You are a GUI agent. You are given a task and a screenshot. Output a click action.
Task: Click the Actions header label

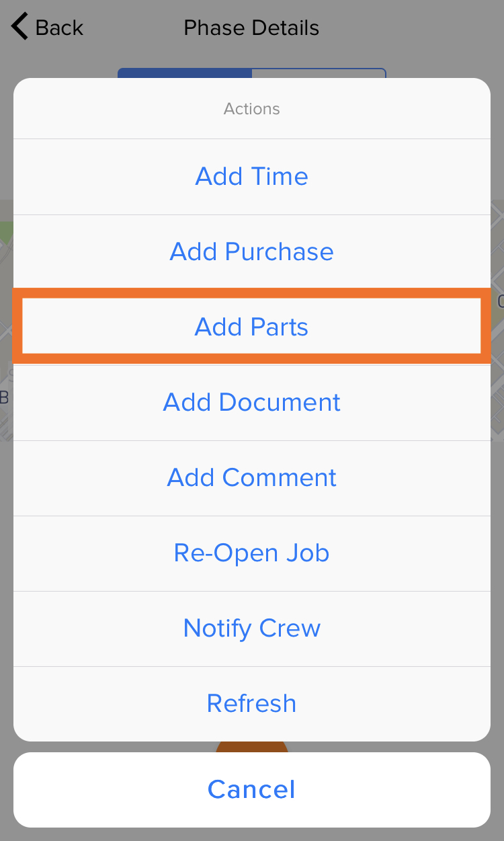pos(252,109)
